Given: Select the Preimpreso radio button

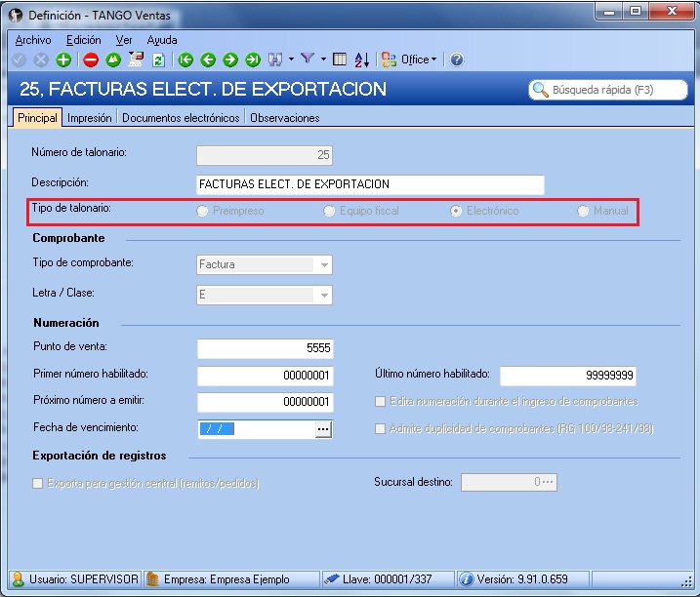Looking at the screenshot, I should click(202, 211).
